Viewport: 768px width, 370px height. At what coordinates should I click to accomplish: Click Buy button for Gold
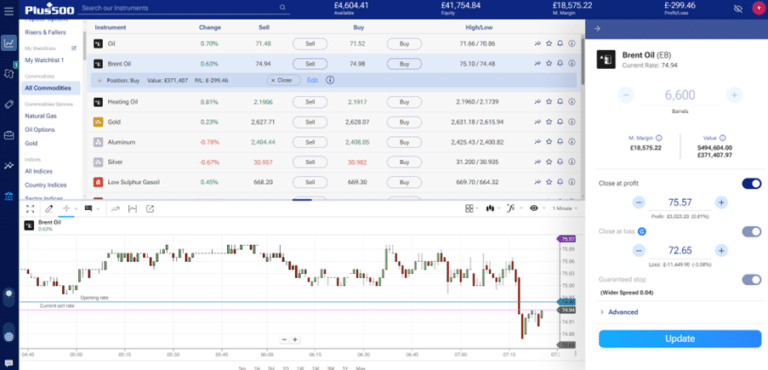click(404, 122)
